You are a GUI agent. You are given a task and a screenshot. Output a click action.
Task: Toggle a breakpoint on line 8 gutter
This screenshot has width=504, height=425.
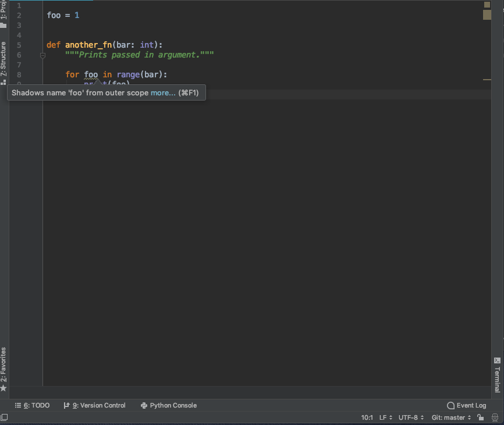30,74
